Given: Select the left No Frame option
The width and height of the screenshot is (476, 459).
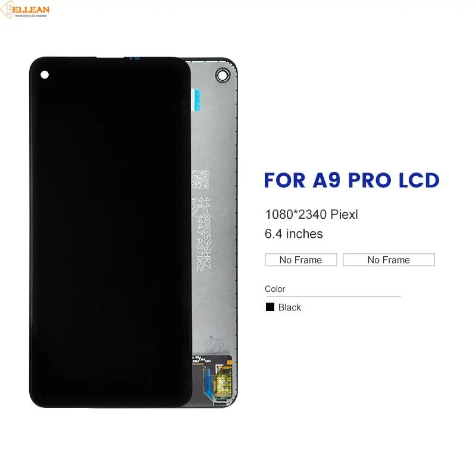Looking at the screenshot, I should pos(301,260).
